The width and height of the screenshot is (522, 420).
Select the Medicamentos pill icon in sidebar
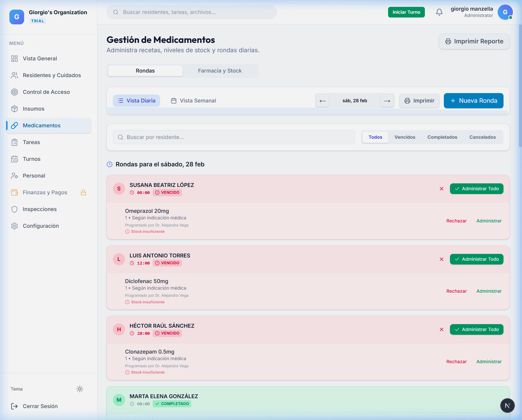pyautogui.click(x=14, y=125)
